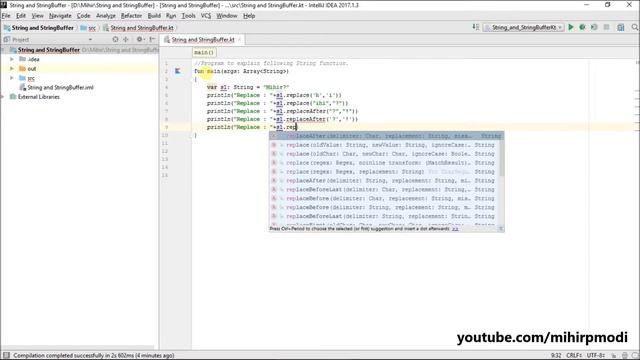Choose replace(regex: Regex, noinline transform) suggestion
The width and height of the screenshot is (640, 360).
coord(384,163)
